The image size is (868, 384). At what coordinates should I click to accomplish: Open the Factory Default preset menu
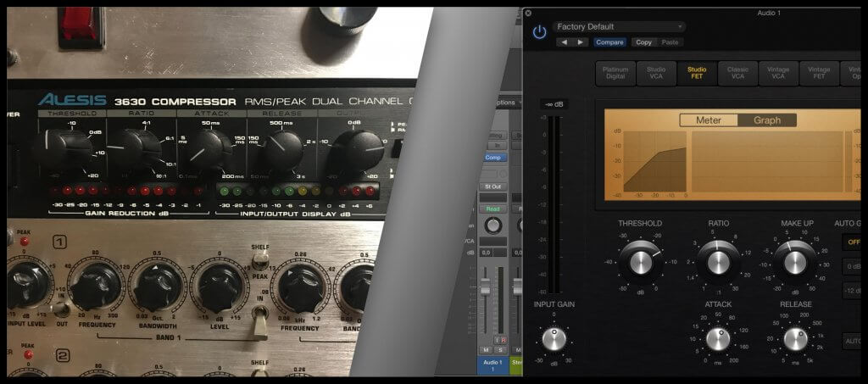tap(619, 26)
